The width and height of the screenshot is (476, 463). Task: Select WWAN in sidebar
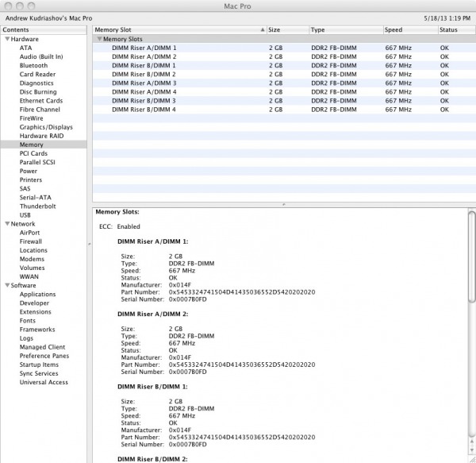pos(29,276)
